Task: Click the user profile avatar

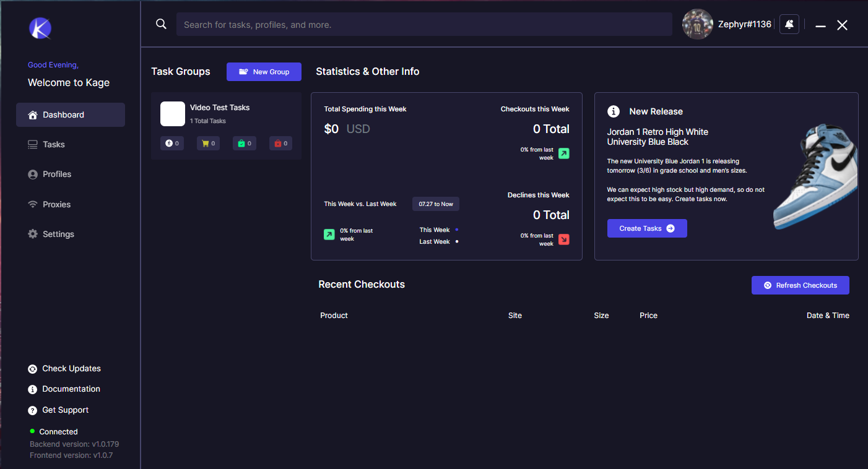Action: pos(697,24)
